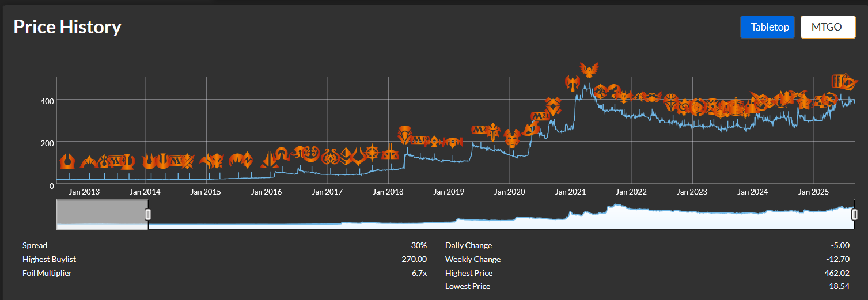Click the Jan 2018 axis label

[x=388, y=192]
